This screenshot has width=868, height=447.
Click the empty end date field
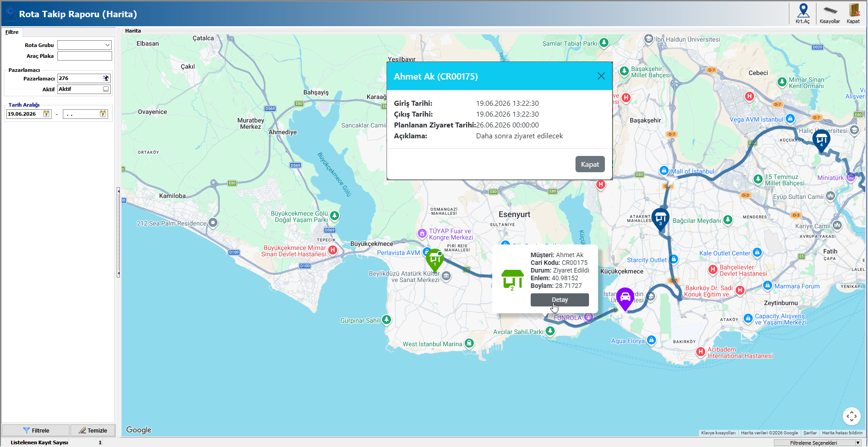tap(81, 114)
